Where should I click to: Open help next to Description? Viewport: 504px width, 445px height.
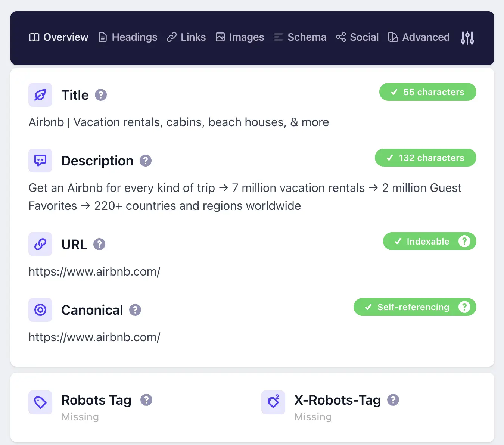(146, 161)
